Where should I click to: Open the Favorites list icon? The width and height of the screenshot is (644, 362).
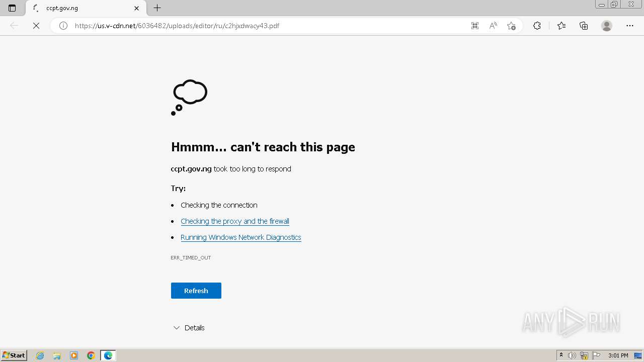(561, 26)
